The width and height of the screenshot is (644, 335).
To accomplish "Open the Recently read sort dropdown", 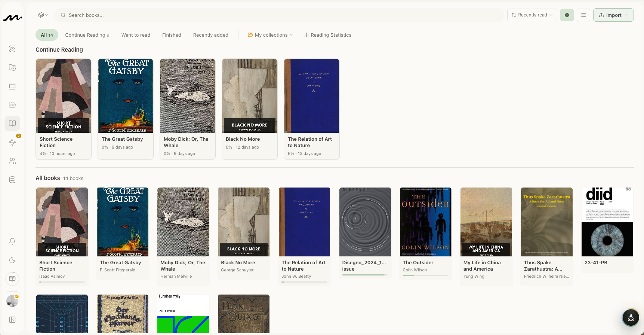I will pos(532,15).
